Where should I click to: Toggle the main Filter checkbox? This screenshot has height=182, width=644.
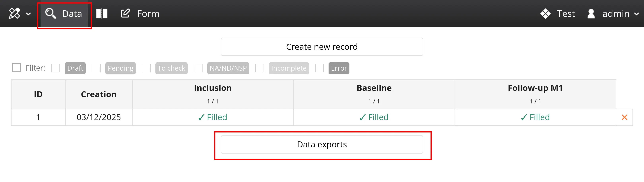pyautogui.click(x=16, y=68)
